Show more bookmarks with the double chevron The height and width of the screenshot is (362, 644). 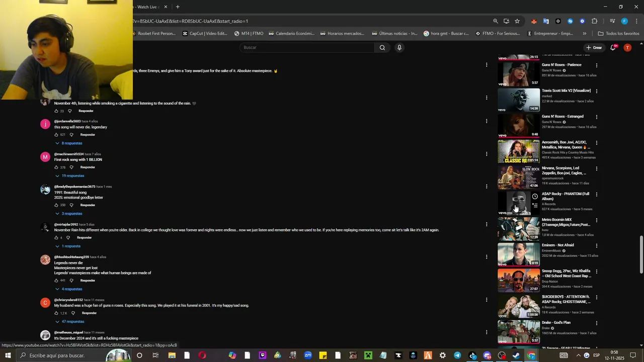584,34
